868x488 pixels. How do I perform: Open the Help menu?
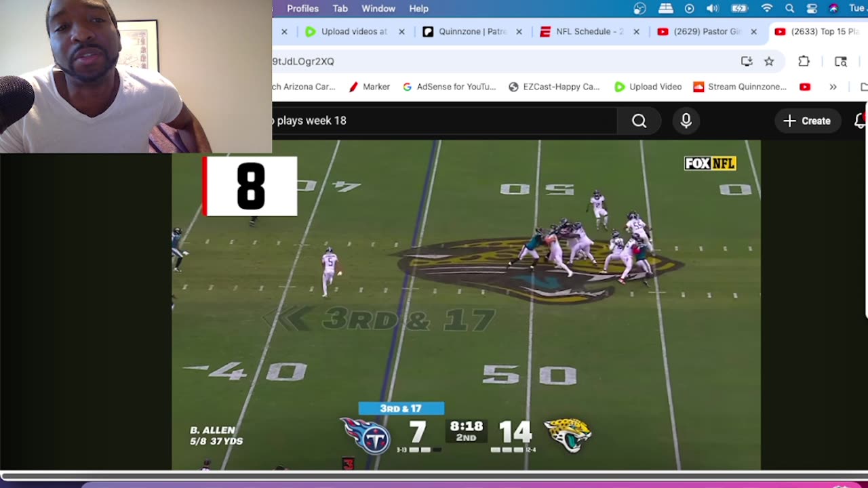pyautogui.click(x=418, y=9)
